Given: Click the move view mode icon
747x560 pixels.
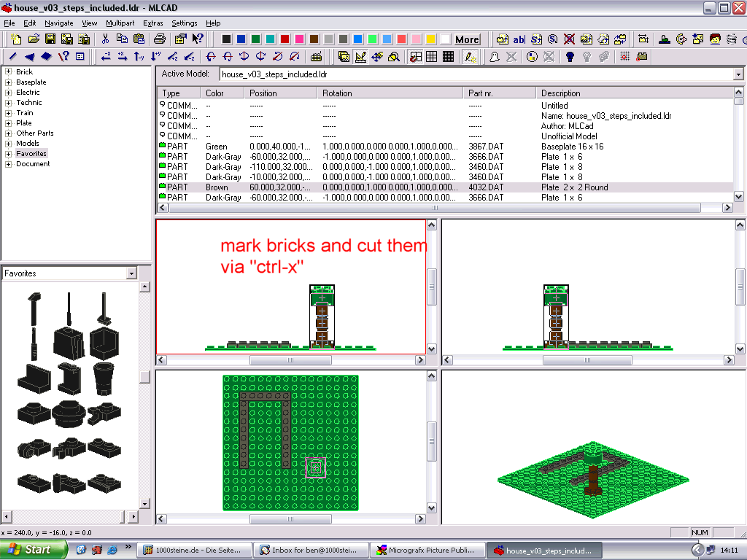Looking at the screenshot, I should click(x=377, y=57).
